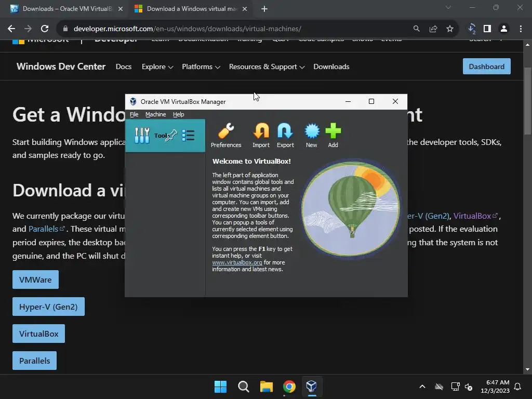Close the Download a Windows virtual machine tab
The image size is (532, 399).
point(245,9)
